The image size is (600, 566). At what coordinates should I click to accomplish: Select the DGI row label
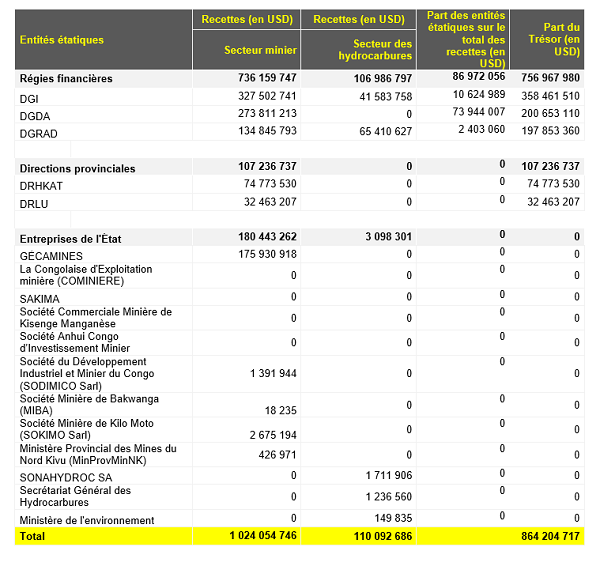[x=29, y=98]
